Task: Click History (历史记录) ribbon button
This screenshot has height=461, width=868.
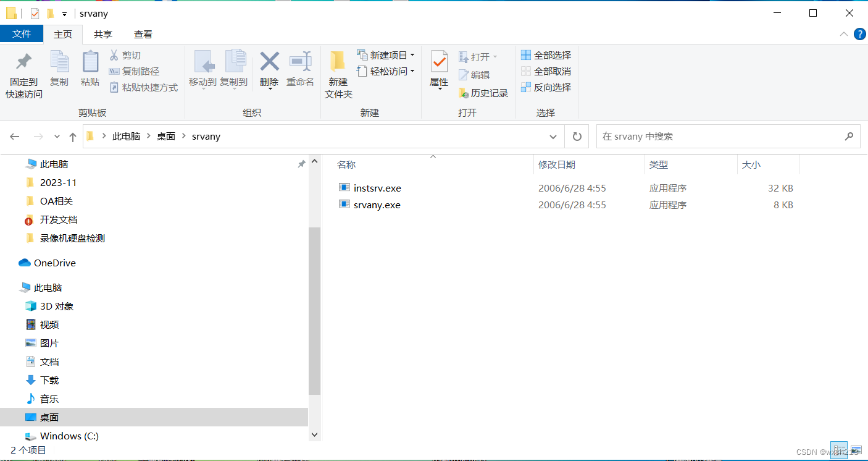Action: pyautogui.click(x=483, y=93)
